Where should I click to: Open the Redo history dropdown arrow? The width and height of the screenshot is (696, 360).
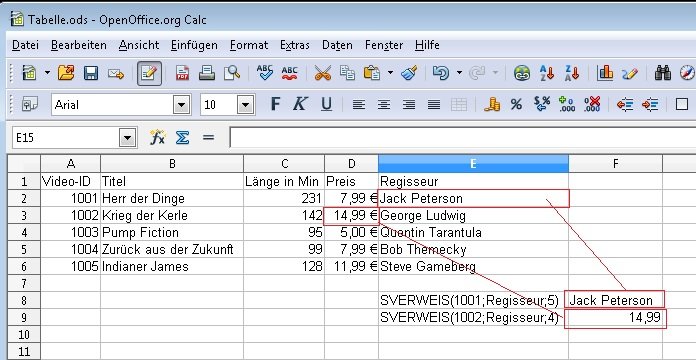[x=495, y=72]
